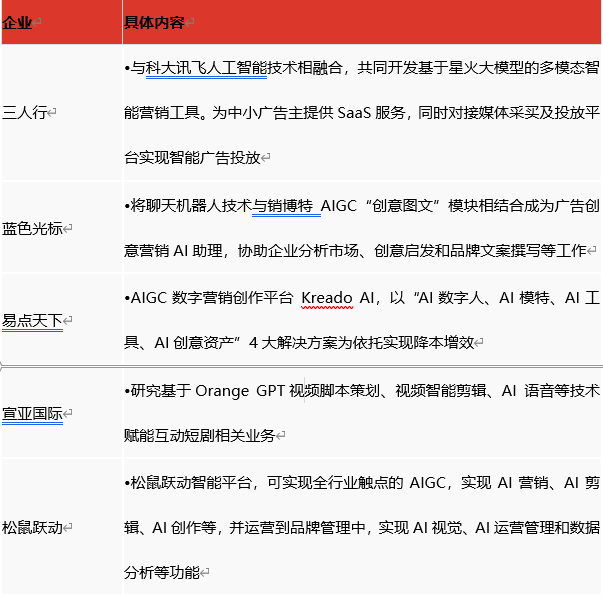
Task: Click the line 台实现智能广告投放
Action: point(192,158)
